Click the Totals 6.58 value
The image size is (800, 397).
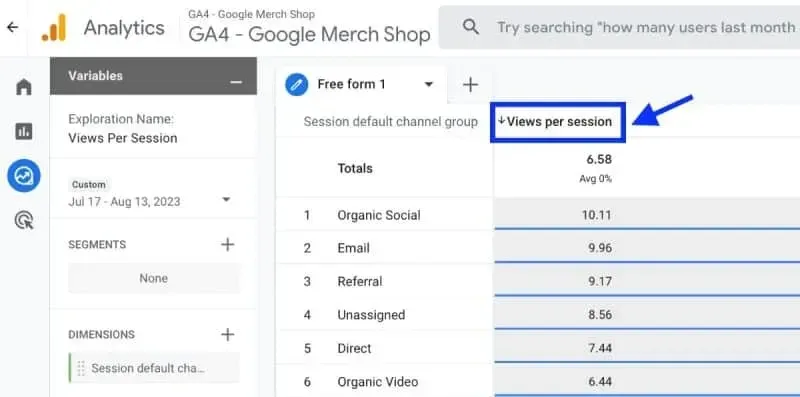(x=599, y=160)
